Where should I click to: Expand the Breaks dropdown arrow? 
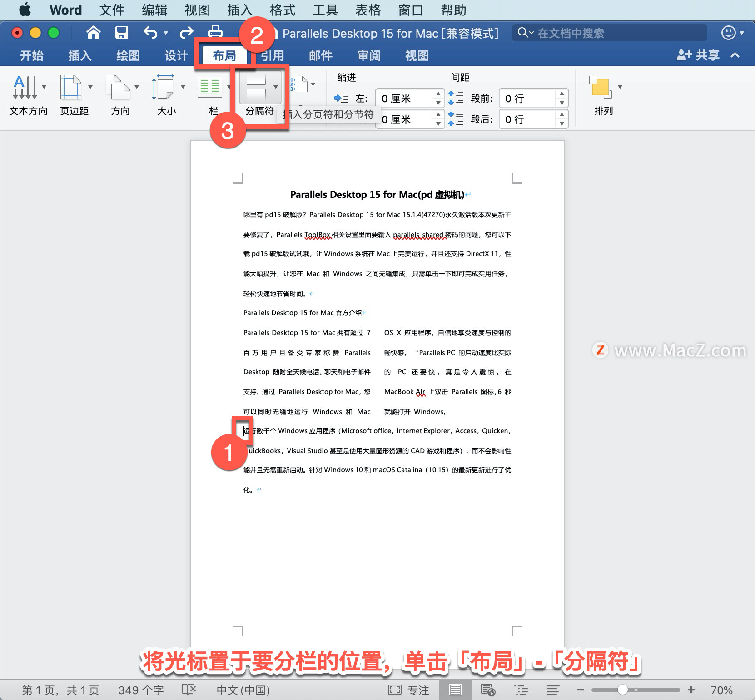pyautogui.click(x=275, y=87)
